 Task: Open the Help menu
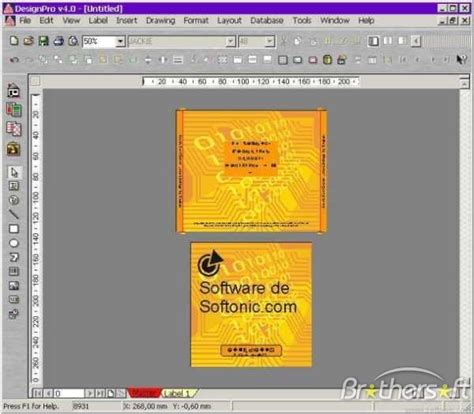(366, 21)
